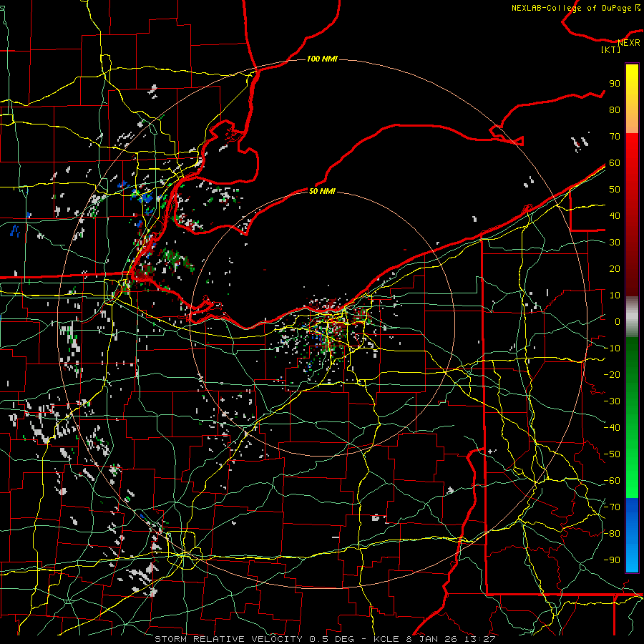The image size is (644, 644).
Task: Click the gray zero segment of the color bar
Action: coord(632,317)
